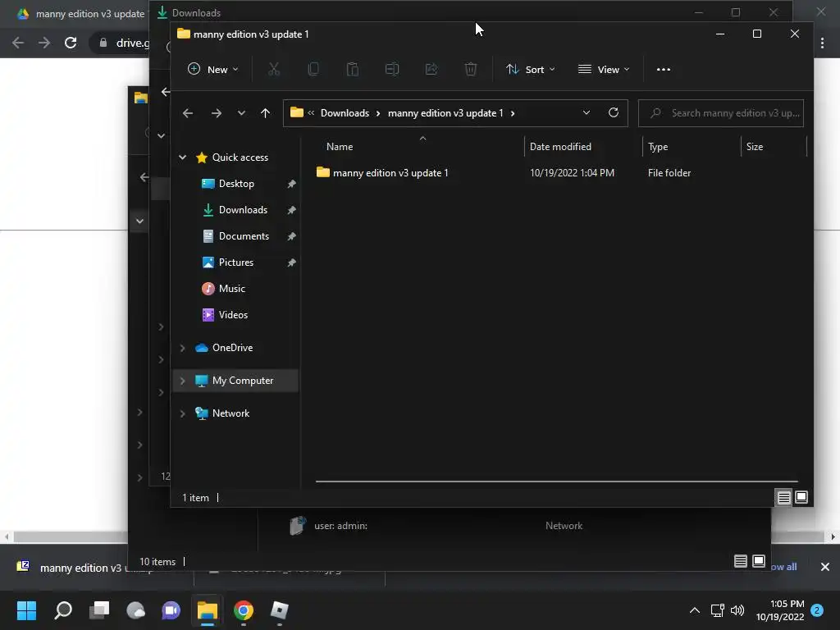Viewport: 840px width, 630px height.
Task: Open Pictures in the sidebar
Action: pos(235,262)
